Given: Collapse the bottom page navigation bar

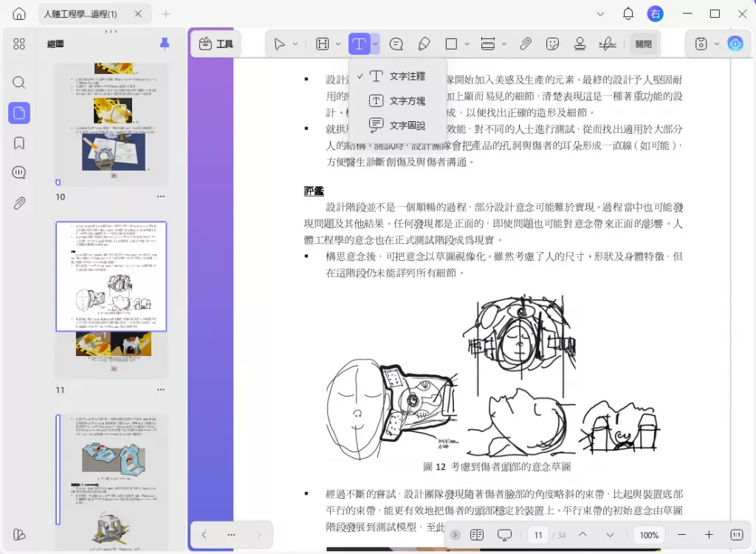Looking at the screenshot, I should (455, 535).
